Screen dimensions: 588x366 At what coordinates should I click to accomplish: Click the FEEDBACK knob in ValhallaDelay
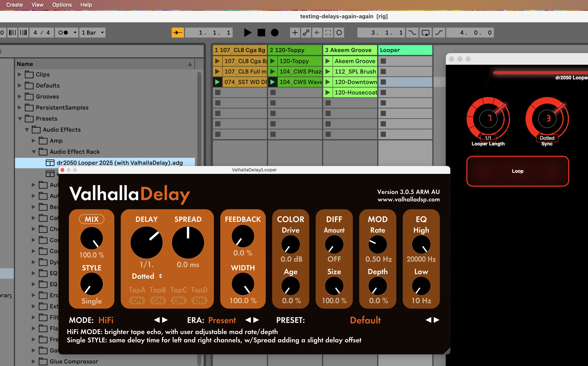(x=243, y=236)
